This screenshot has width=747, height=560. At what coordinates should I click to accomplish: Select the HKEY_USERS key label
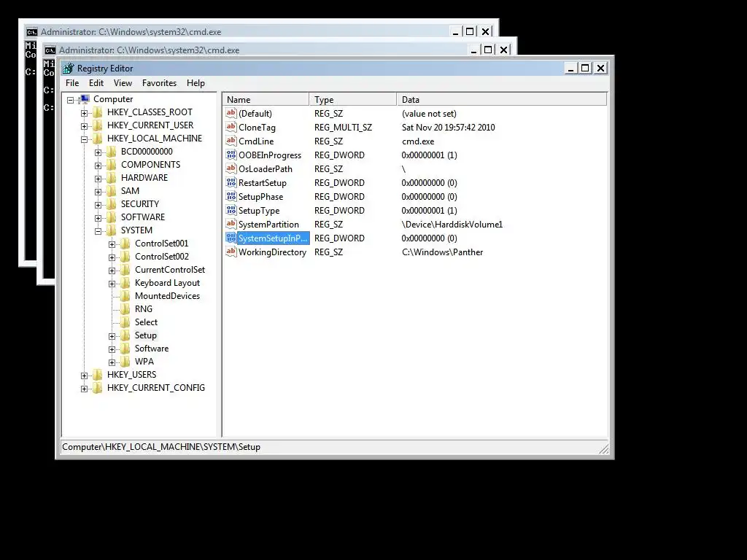[131, 375]
